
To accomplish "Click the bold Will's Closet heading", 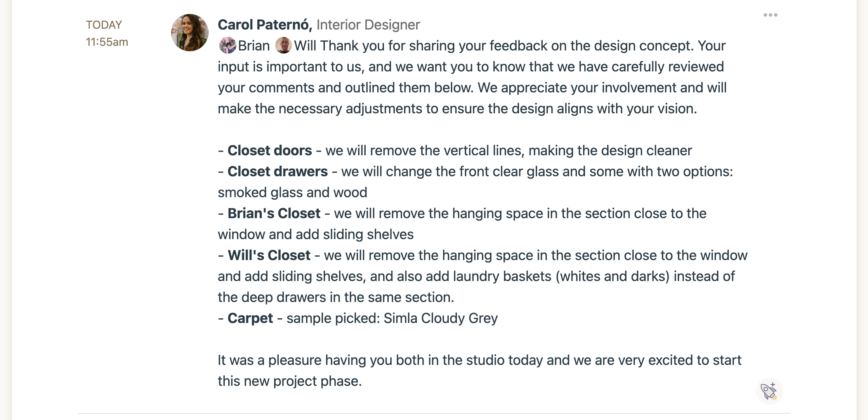I will point(269,255).
